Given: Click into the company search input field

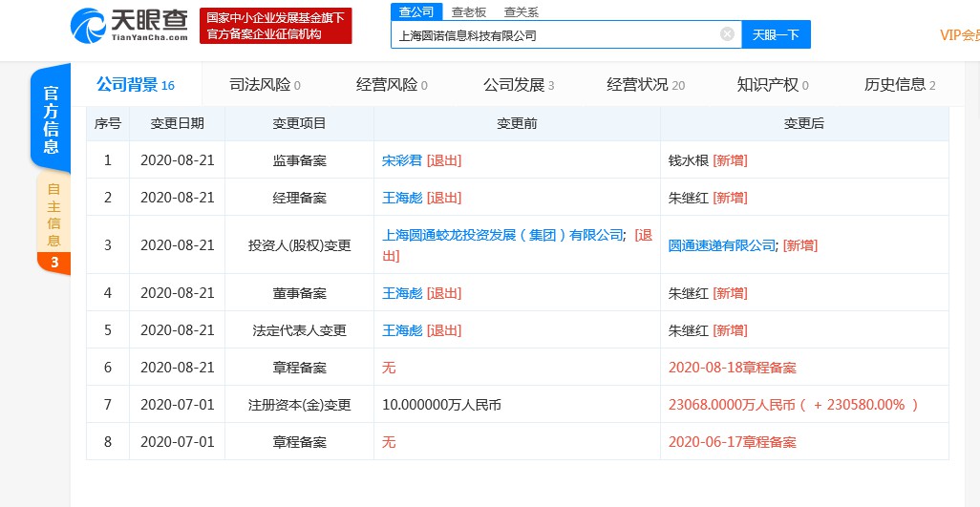Looking at the screenshot, I should (566, 34).
